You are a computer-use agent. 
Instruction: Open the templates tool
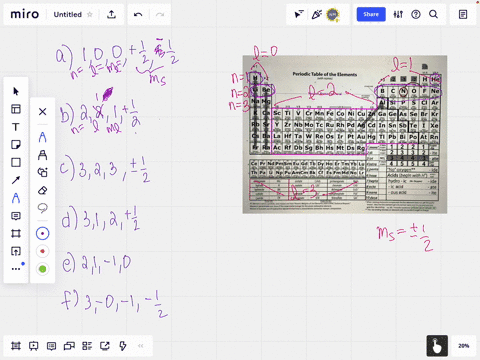point(16,109)
